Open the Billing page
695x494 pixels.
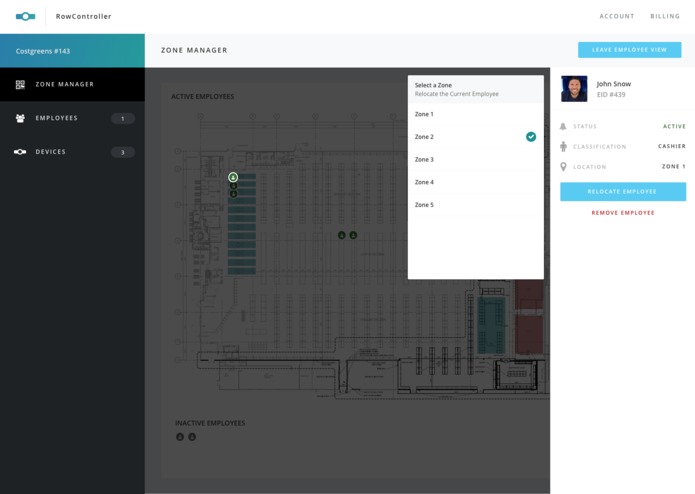tap(665, 16)
